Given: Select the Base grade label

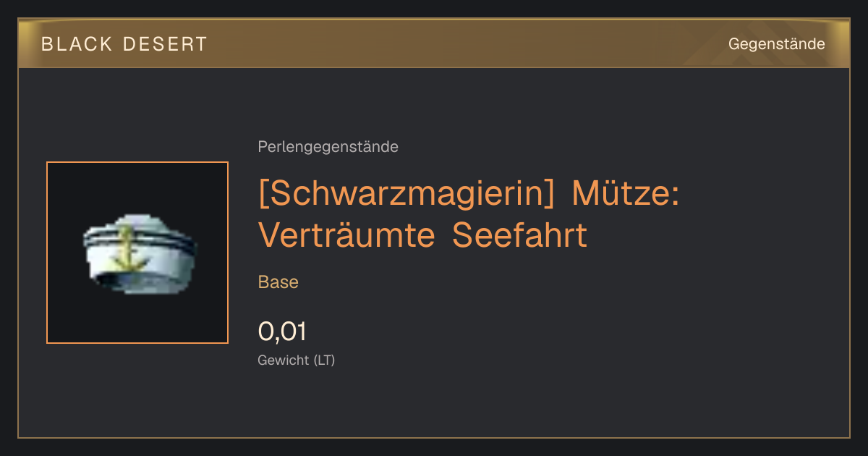Looking at the screenshot, I should [278, 282].
